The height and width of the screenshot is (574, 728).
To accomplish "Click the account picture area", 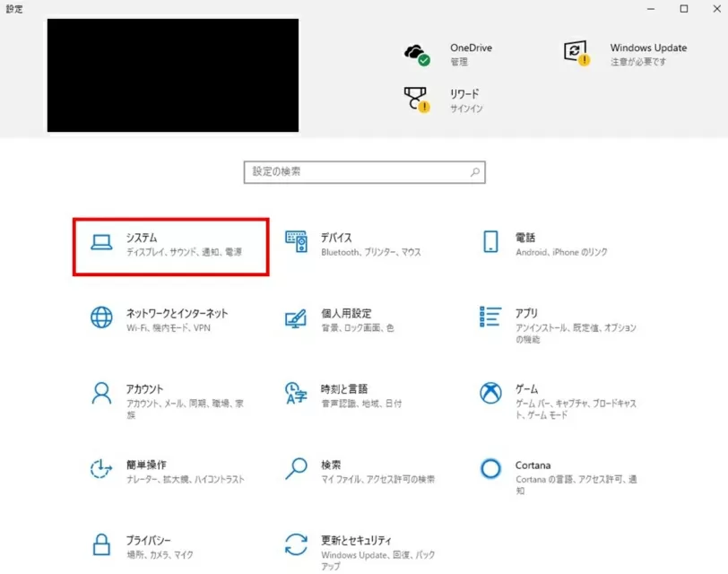I will click(x=173, y=75).
